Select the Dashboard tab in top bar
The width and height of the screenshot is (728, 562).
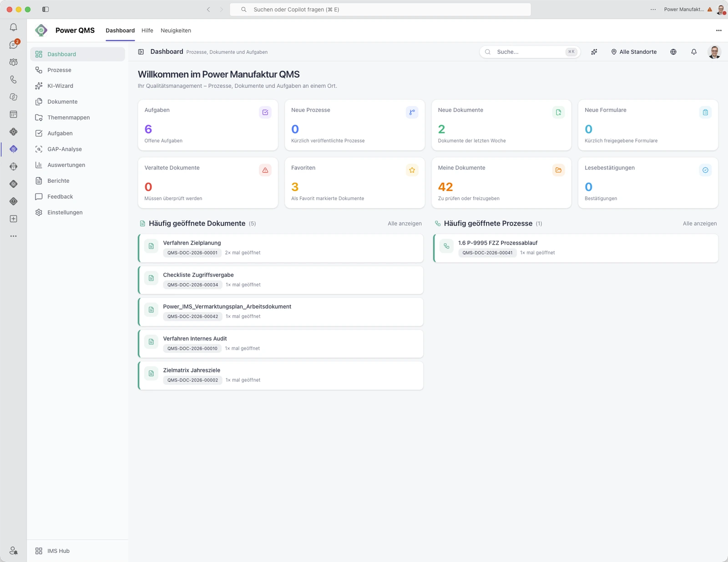120,30
